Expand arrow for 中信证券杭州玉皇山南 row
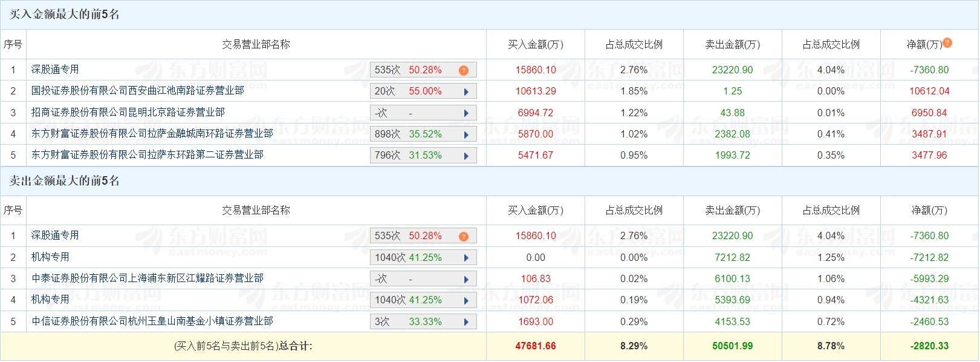Image resolution: width=980 pixels, height=362 pixels. [x=466, y=322]
